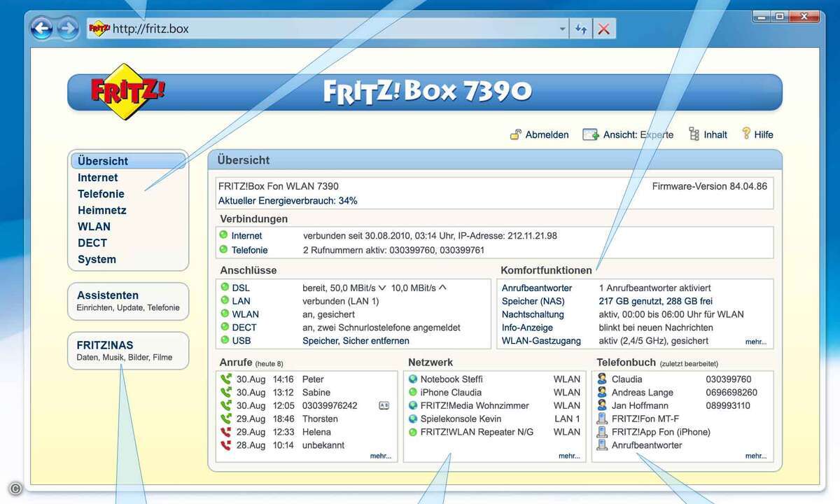Open the Internet connection link under Verbindungen
This screenshot has height=504, width=840.
click(x=247, y=236)
